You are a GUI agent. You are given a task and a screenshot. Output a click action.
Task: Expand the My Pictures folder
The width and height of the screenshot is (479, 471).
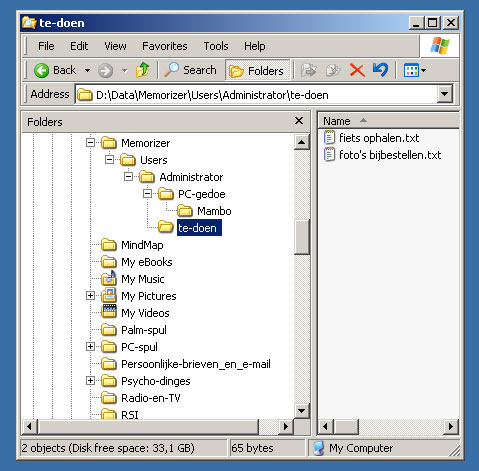90,296
